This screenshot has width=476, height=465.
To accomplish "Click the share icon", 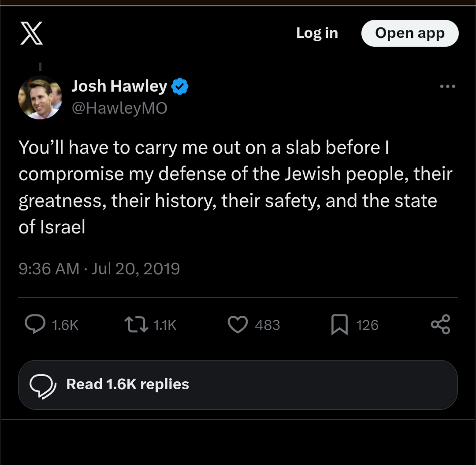I will [440, 325].
